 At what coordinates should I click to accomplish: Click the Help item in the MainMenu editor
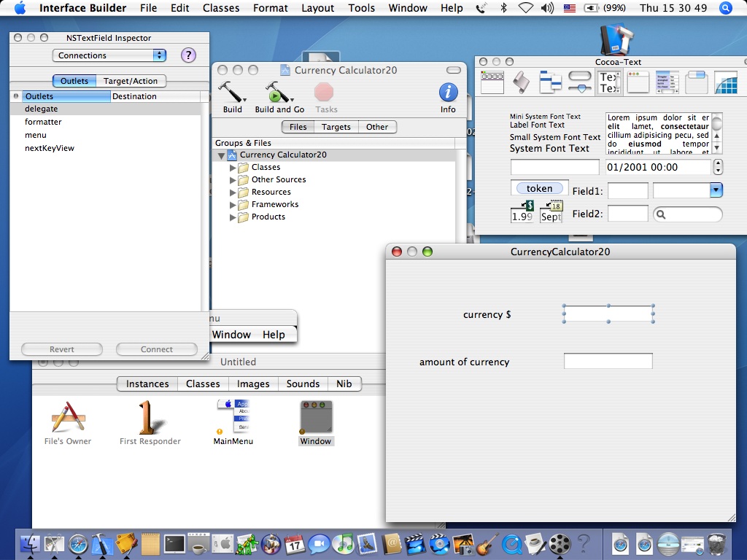tap(274, 335)
